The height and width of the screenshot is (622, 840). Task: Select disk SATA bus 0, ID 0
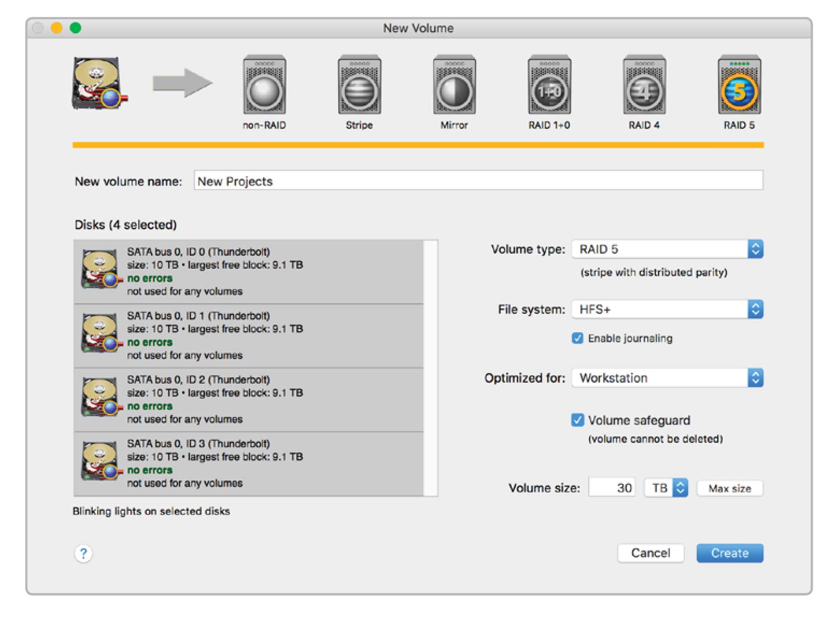tap(249, 272)
